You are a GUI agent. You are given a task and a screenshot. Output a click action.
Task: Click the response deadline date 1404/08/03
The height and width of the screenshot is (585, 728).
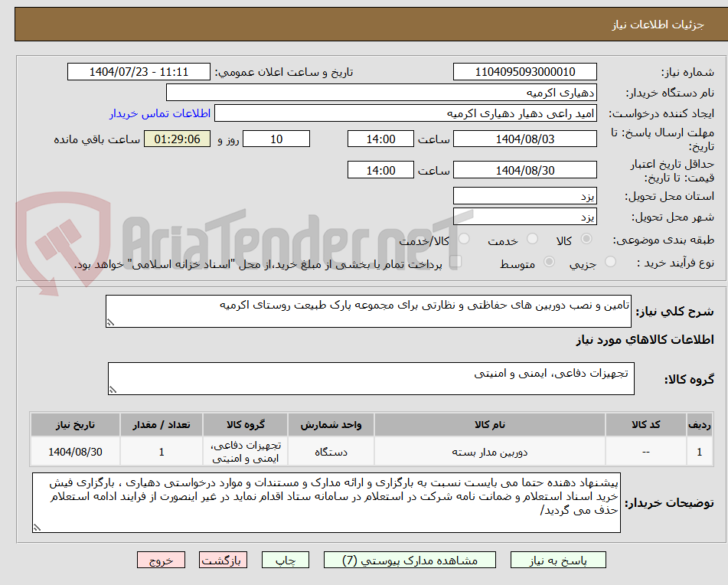[x=524, y=139]
